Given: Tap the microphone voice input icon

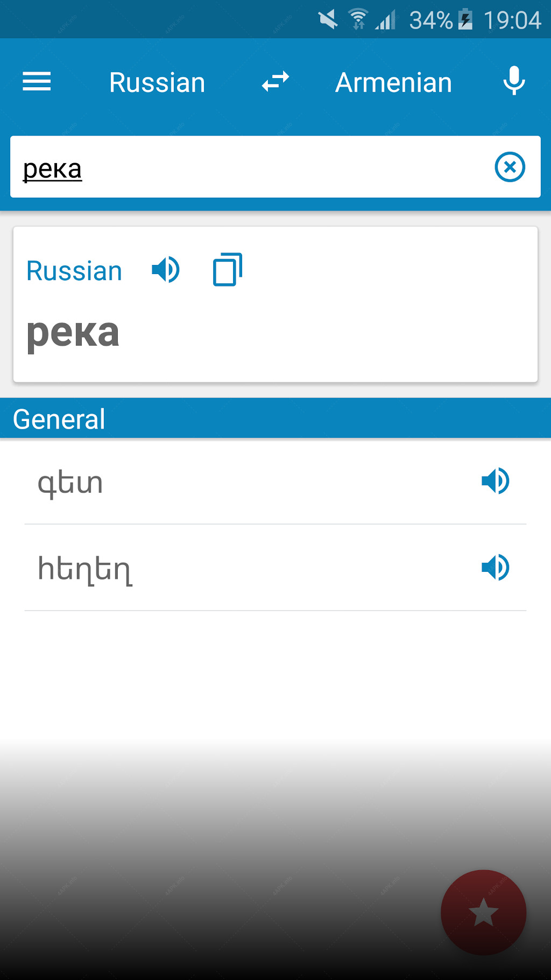Looking at the screenshot, I should [514, 81].
